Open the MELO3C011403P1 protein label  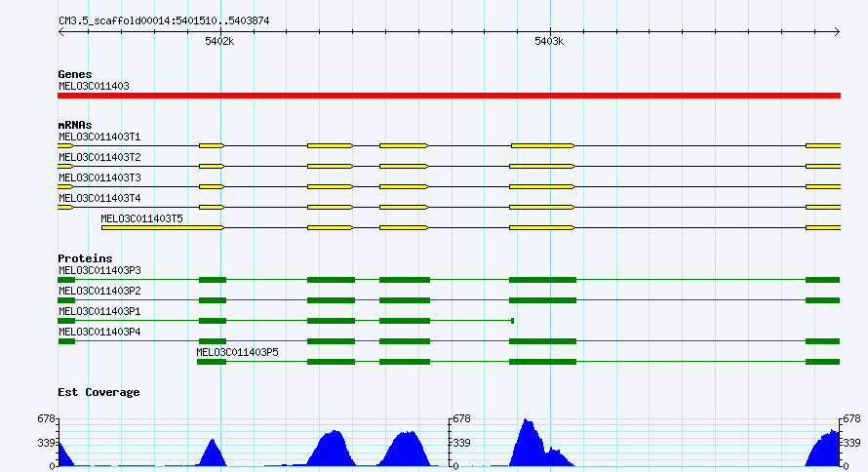click(x=99, y=311)
